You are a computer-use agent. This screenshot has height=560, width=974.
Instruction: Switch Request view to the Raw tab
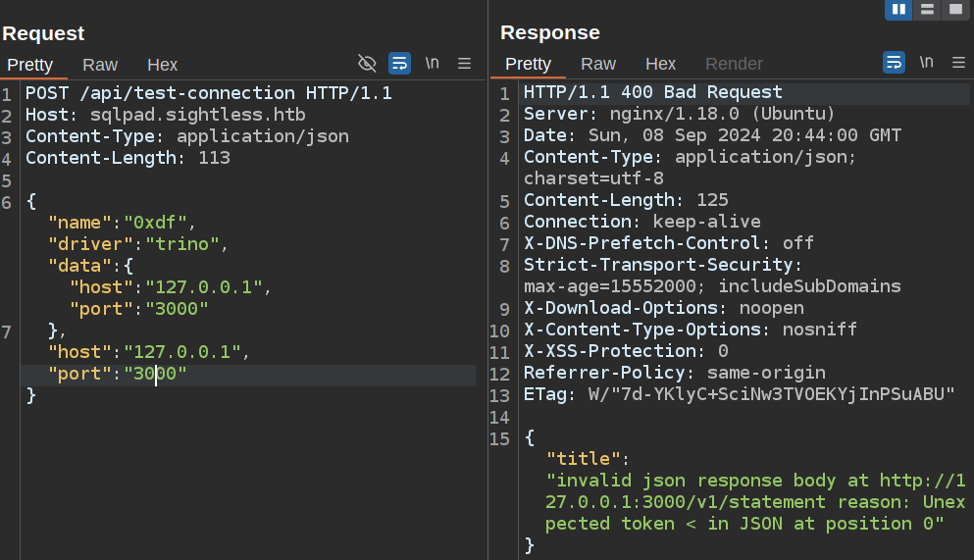tap(100, 65)
